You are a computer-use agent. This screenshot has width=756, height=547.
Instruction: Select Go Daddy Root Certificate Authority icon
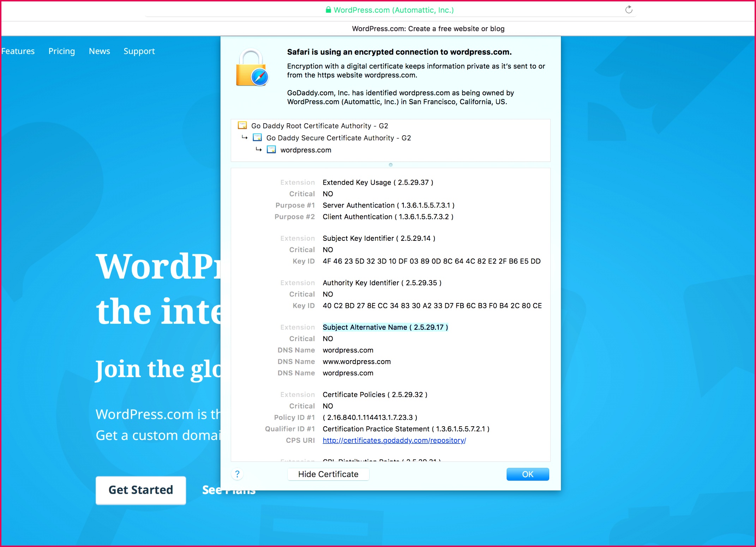click(242, 126)
